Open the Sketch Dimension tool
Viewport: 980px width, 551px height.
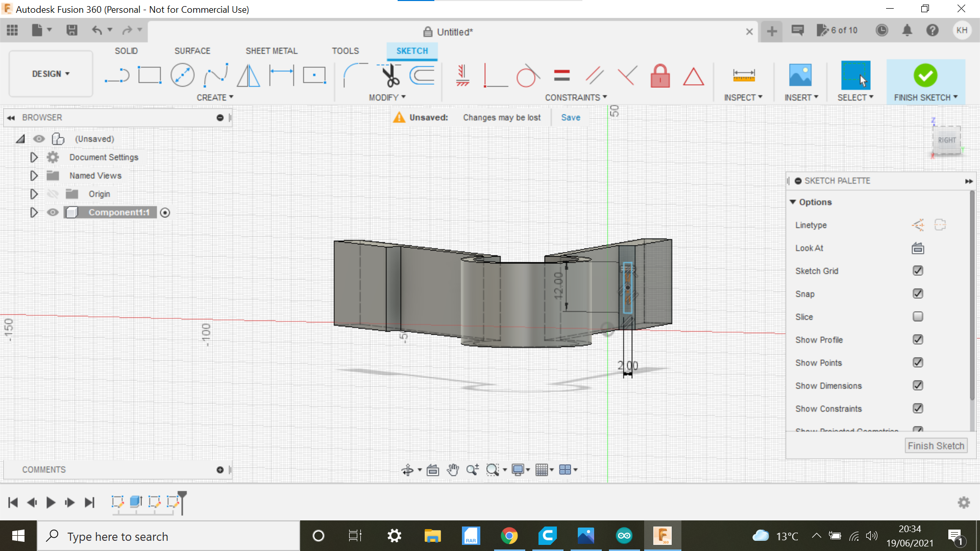coord(281,74)
